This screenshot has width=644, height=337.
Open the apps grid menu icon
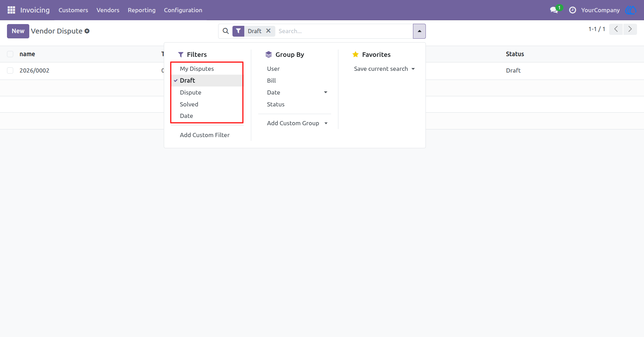[11, 10]
